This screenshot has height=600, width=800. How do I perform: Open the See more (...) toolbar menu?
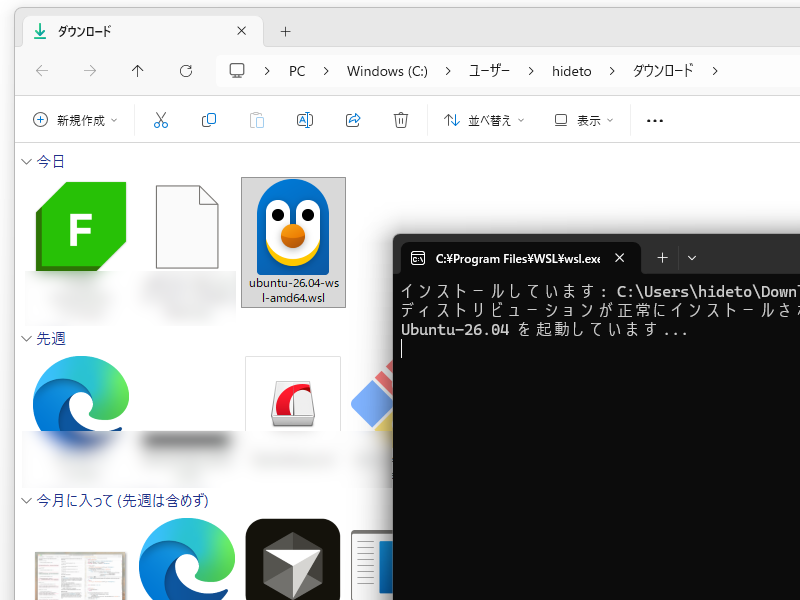coord(655,120)
